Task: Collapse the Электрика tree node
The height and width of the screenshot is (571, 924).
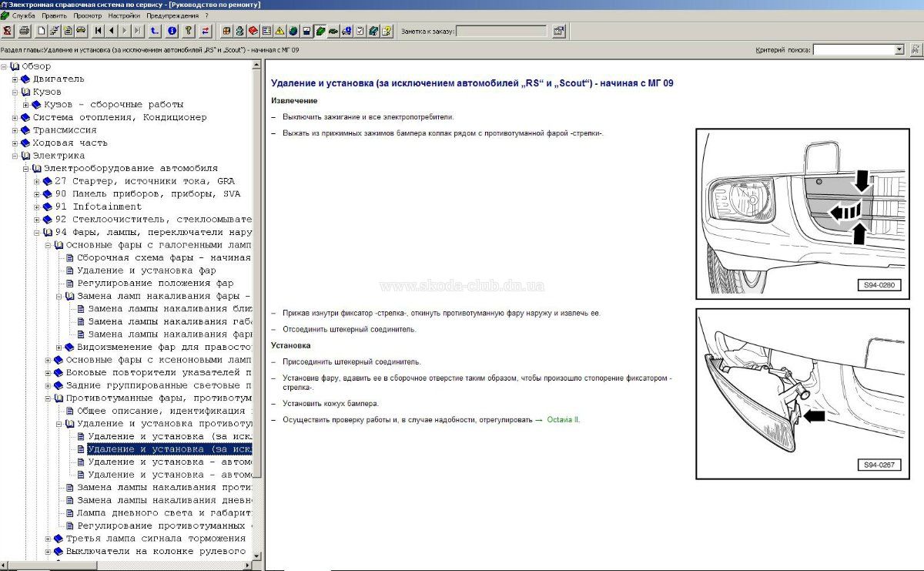Action: (x=15, y=156)
